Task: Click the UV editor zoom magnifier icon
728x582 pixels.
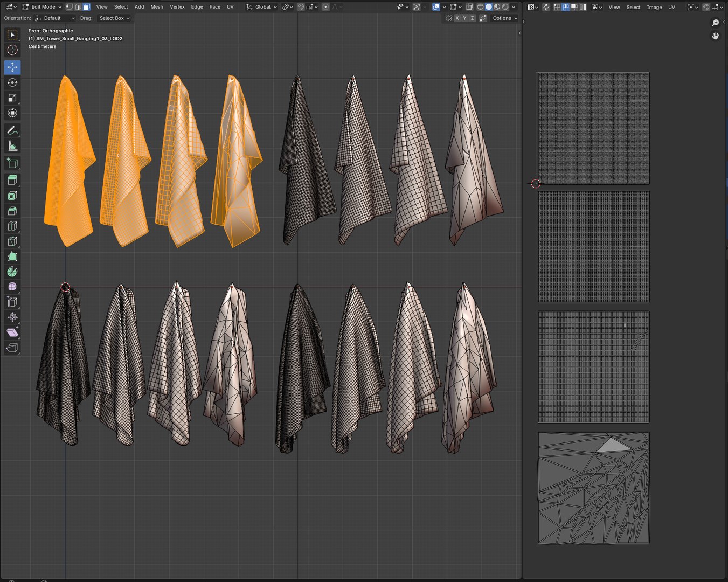Action: click(x=715, y=23)
